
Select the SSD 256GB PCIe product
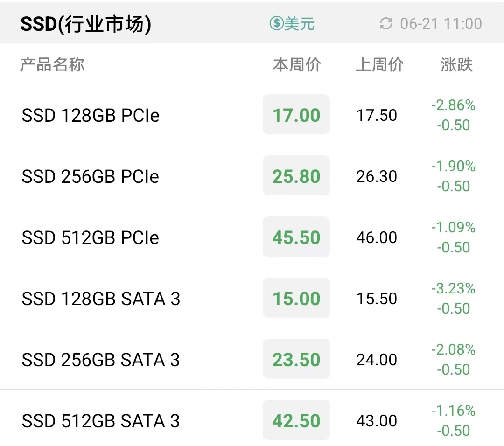(252, 176)
